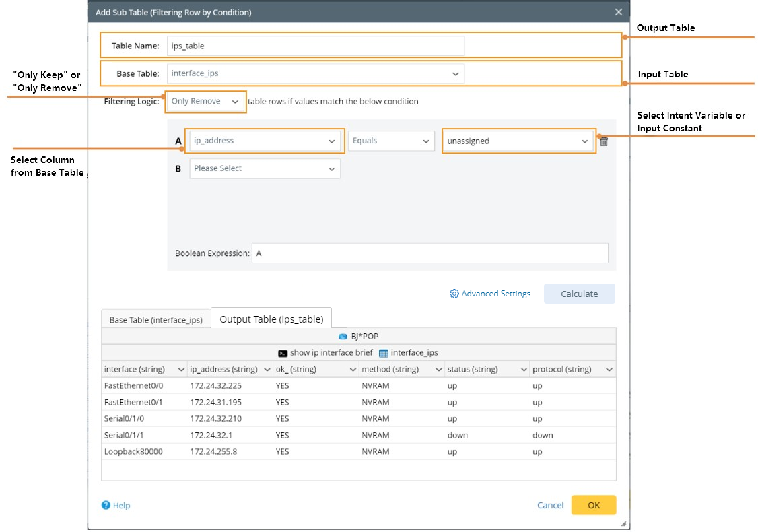The image size is (758, 532).
Task: Click the command-line icon beside show ip interface brief
Action: pyautogui.click(x=283, y=353)
